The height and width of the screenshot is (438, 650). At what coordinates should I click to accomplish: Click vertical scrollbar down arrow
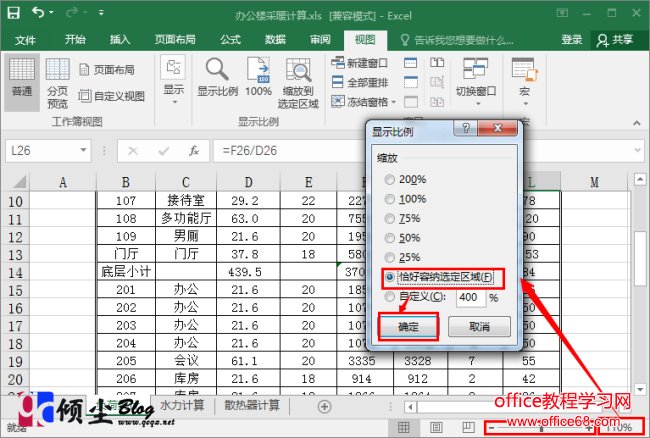click(640, 389)
